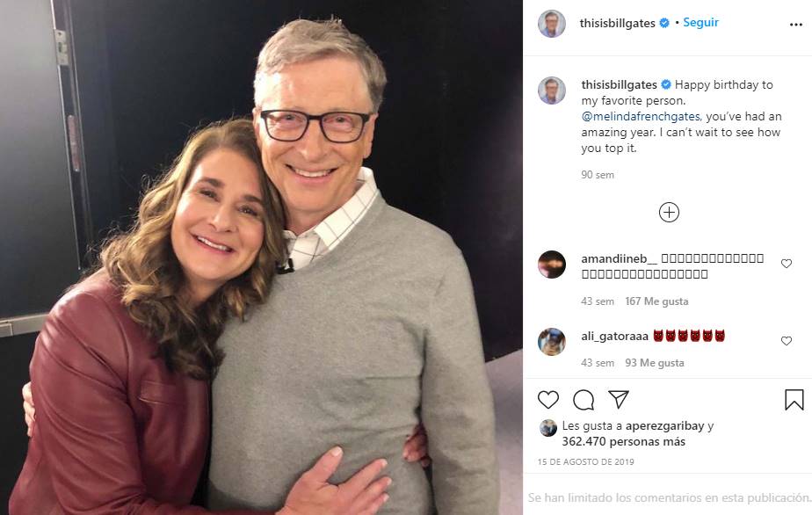This screenshot has width=812, height=515.
Task: Like amandiineb__ comment heart
Action: [787, 264]
